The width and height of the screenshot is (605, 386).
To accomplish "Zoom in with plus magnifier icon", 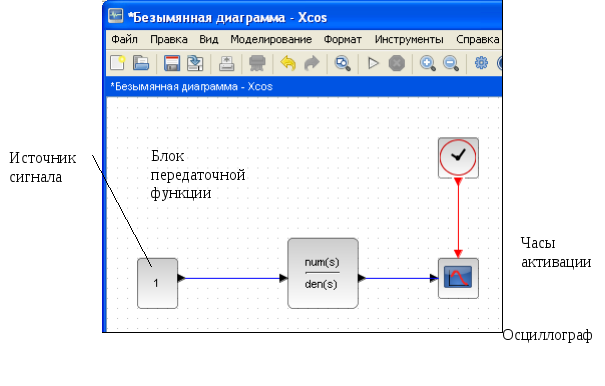I will (x=428, y=63).
